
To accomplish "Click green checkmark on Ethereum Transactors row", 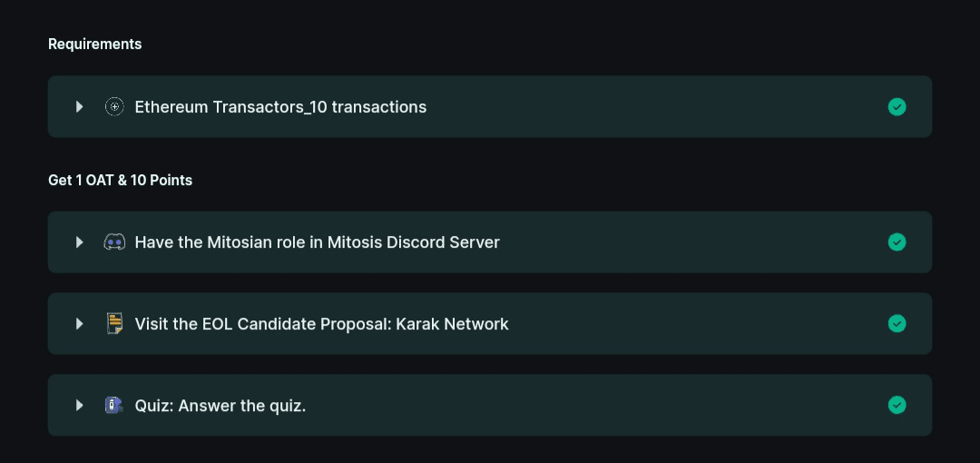I will click(x=897, y=107).
